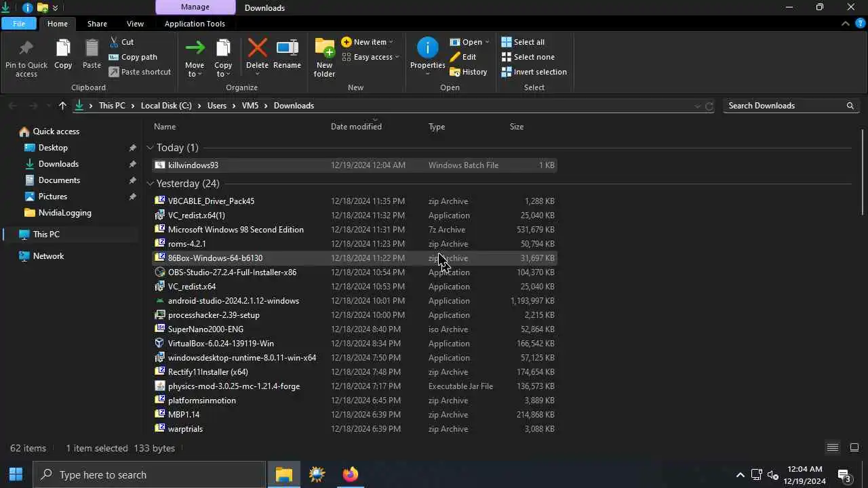Collapse the ribbon with the chevron
Image resolution: width=868 pixels, height=488 pixels.
[x=845, y=23]
